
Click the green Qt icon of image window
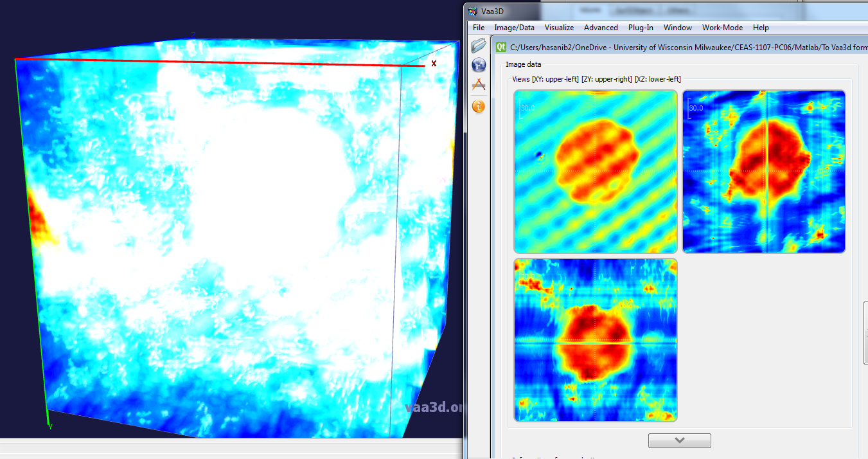coord(501,46)
